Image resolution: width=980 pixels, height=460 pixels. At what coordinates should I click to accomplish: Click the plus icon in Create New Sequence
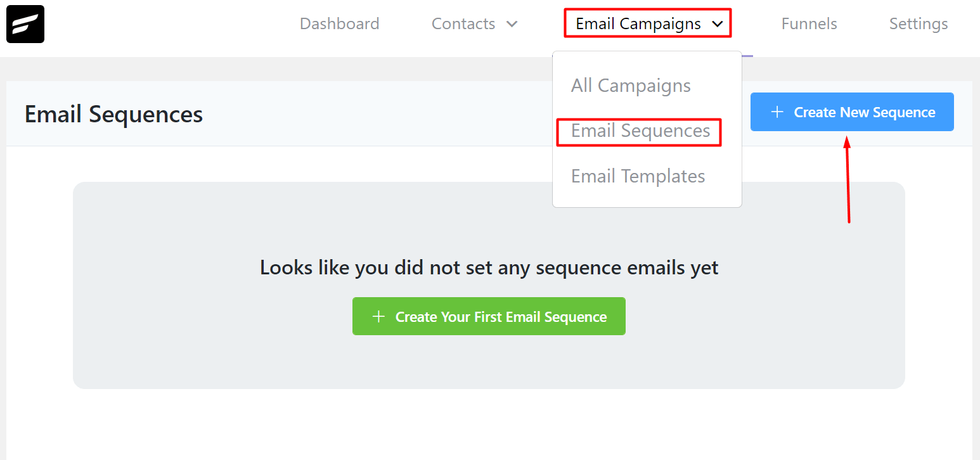click(x=777, y=112)
